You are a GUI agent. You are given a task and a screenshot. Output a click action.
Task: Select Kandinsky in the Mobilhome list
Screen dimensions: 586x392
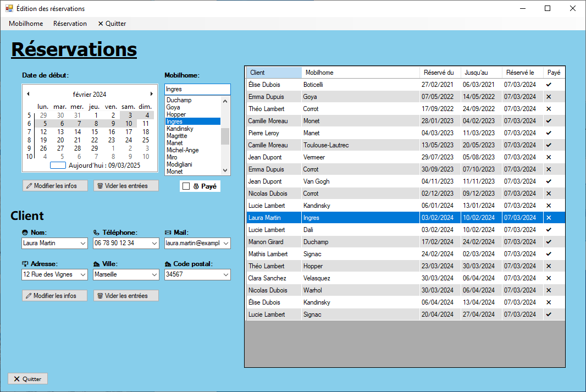tap(180, 129)
